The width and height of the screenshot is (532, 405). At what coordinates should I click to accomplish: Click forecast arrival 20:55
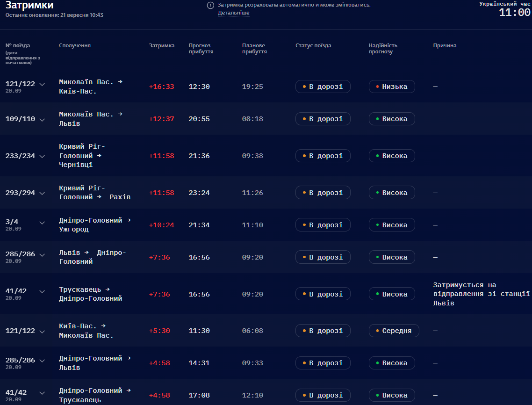(x=199, y=119)
